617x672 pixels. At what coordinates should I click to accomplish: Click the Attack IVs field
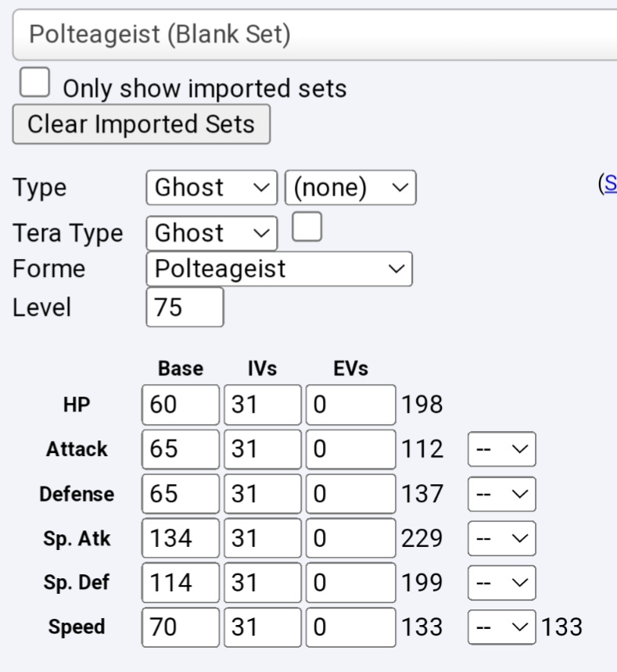(262, 450)
